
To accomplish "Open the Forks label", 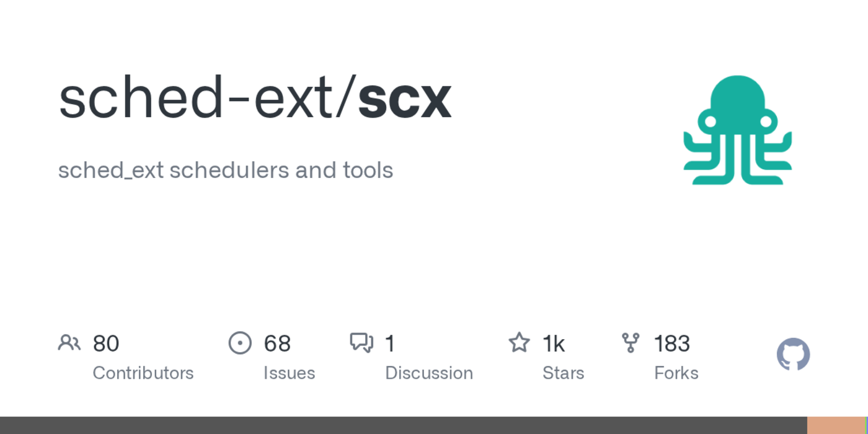I will pos(676,373).
